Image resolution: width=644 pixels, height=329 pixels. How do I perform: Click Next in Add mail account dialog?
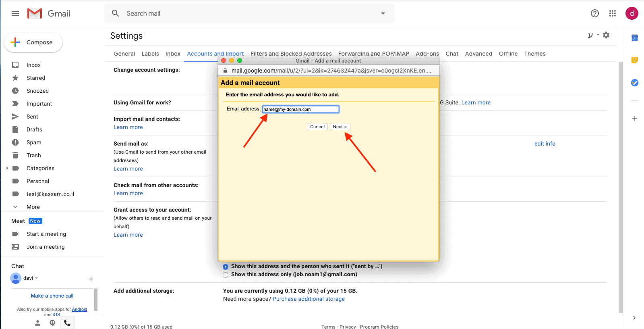tap(340, 127)
